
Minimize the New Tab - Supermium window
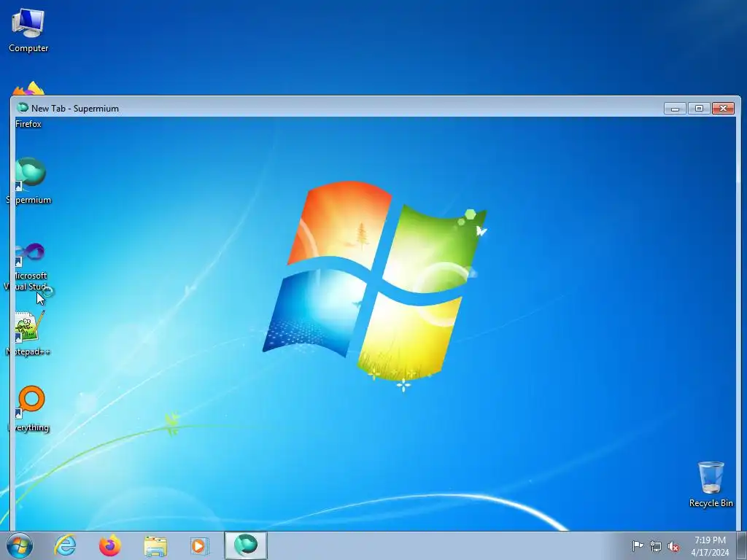675,108
